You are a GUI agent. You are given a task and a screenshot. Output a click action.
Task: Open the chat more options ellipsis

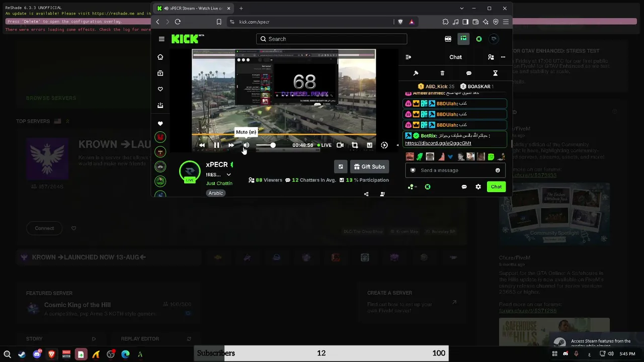[x=503, y=57]
